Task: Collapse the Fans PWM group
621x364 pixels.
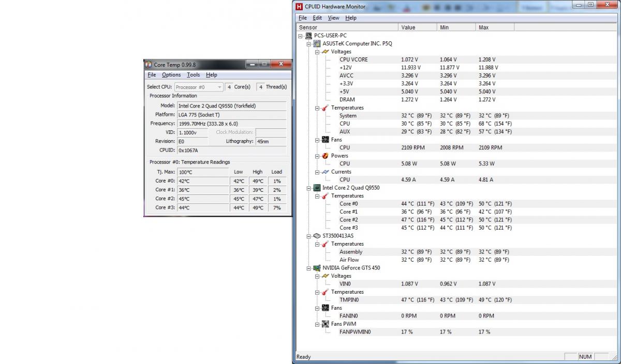Action: (317, 324)
